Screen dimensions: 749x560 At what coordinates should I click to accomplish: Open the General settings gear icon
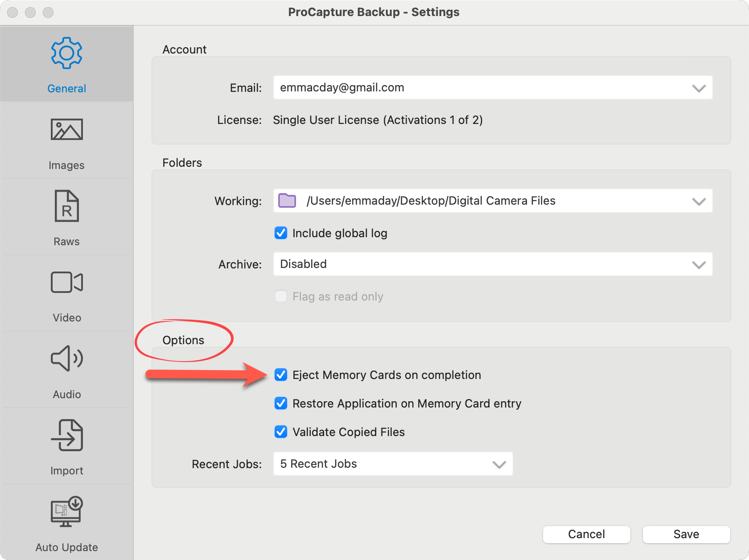66,54
